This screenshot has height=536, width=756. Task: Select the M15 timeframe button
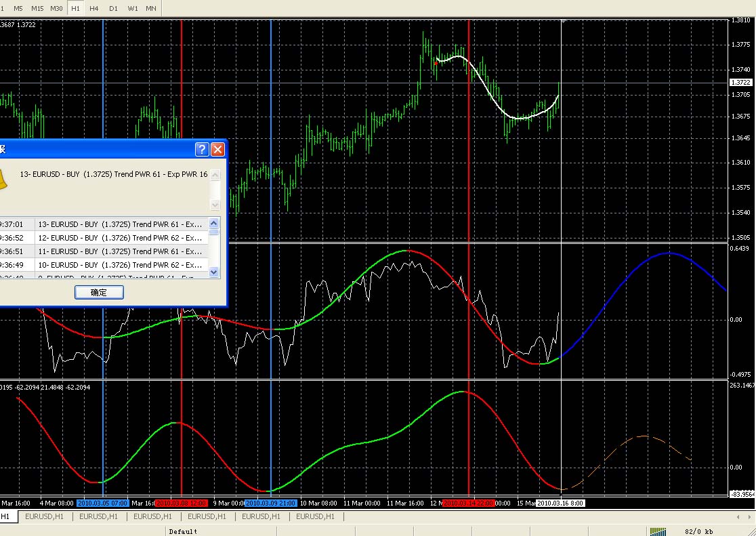click(37, 8)
